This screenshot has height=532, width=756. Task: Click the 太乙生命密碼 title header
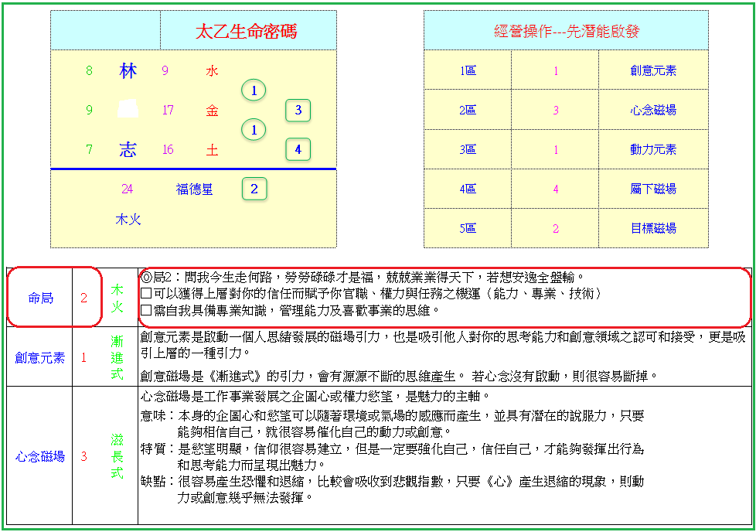click(x=246, y=32)
